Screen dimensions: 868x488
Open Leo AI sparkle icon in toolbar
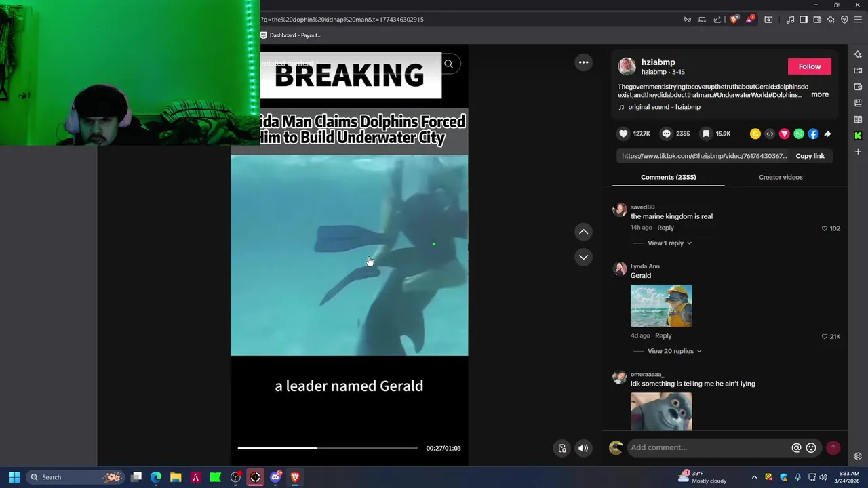pos(831,20)
